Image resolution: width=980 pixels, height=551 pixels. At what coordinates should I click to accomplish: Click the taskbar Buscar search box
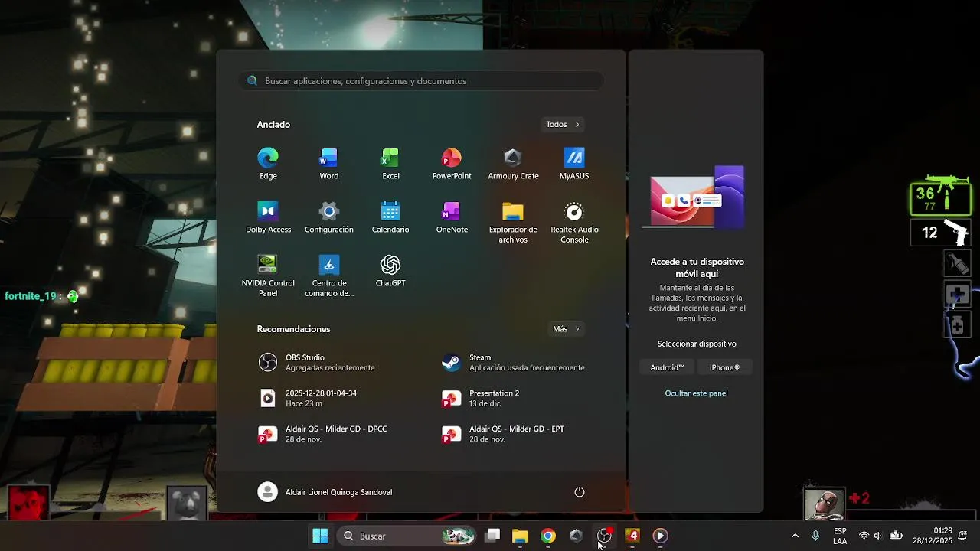click(x=407, y=536)
